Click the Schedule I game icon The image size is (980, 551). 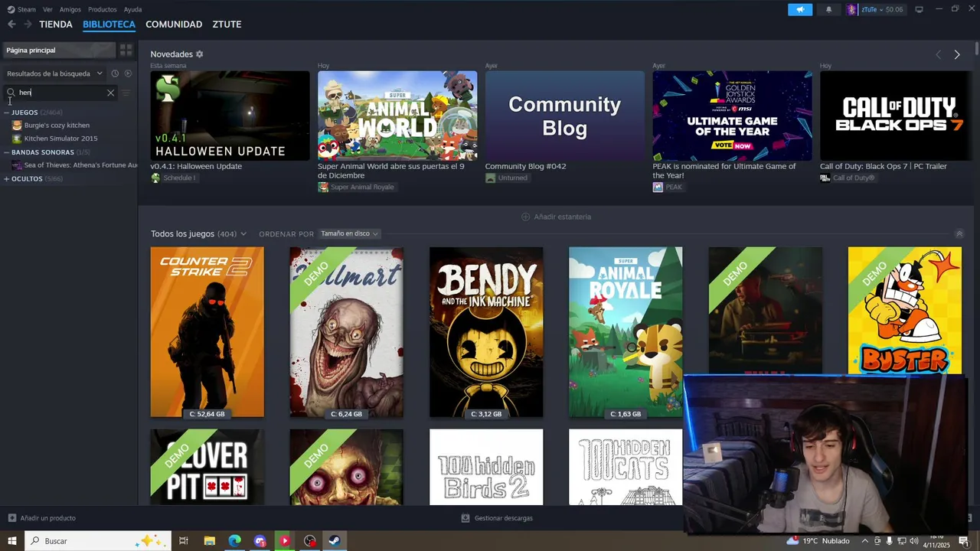155,178
